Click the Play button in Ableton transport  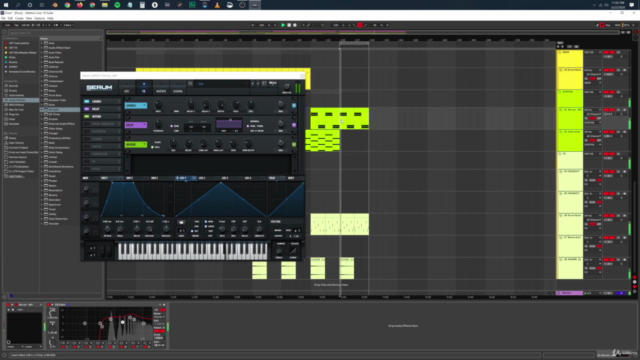pos(283,25)
